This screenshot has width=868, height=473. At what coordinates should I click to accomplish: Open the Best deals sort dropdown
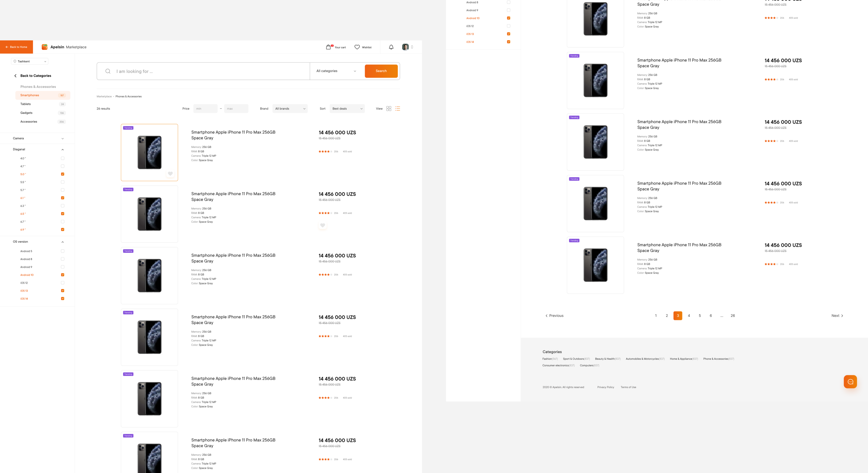tap(347, 109)
